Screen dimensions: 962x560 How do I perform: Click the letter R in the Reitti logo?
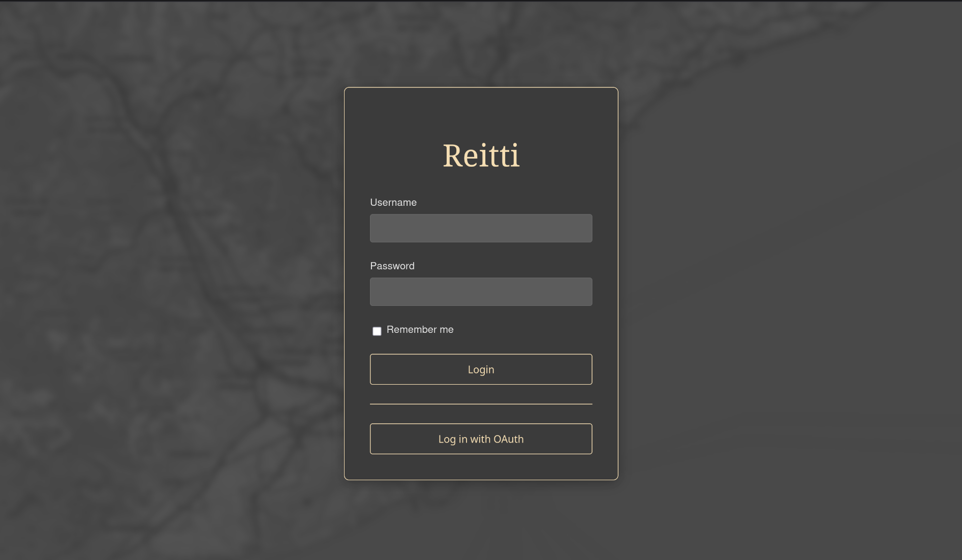click(x=452, y=156)
